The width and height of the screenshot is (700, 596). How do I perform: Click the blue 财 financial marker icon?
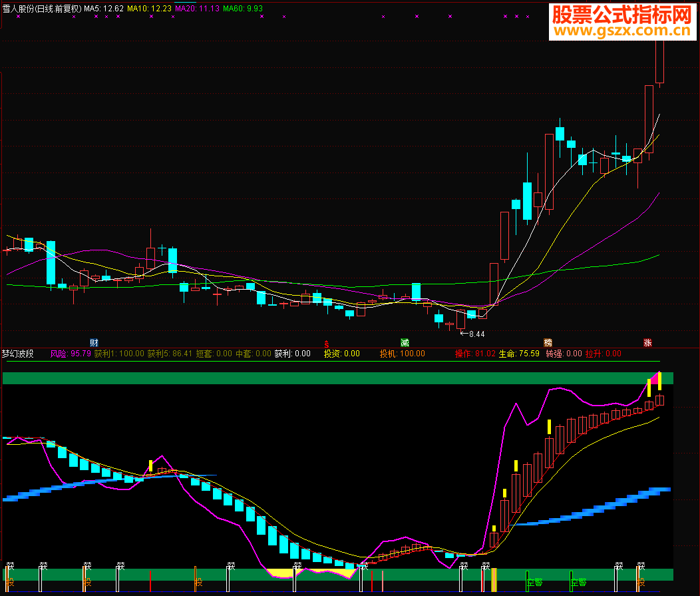coord(94,343)
